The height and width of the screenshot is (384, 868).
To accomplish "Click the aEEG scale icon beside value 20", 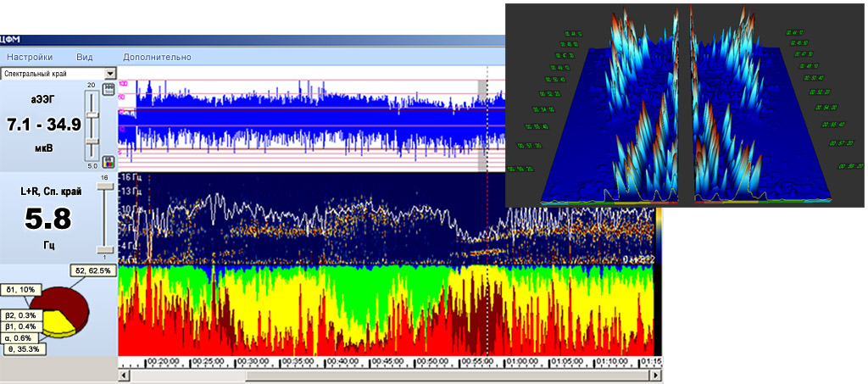I will tap(109, 88).
